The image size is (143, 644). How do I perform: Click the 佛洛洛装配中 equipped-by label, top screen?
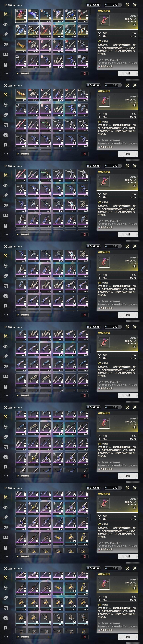pyautogui.click(x=105, y=67)
